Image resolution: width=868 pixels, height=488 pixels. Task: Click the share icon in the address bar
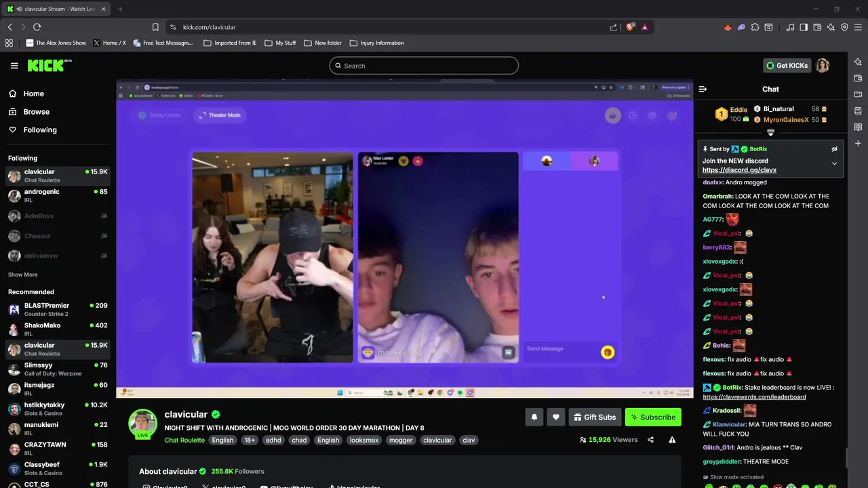coord(613,27)
